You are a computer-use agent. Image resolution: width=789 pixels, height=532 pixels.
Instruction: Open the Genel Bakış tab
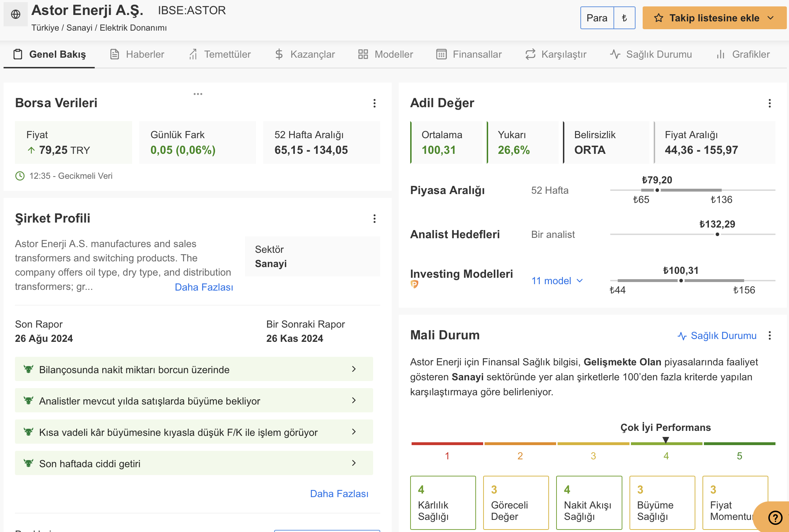click(49, 54)
